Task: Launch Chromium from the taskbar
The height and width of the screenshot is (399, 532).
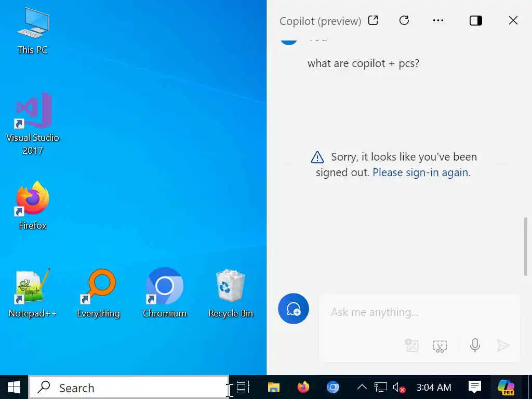Action: pos(333,387)
